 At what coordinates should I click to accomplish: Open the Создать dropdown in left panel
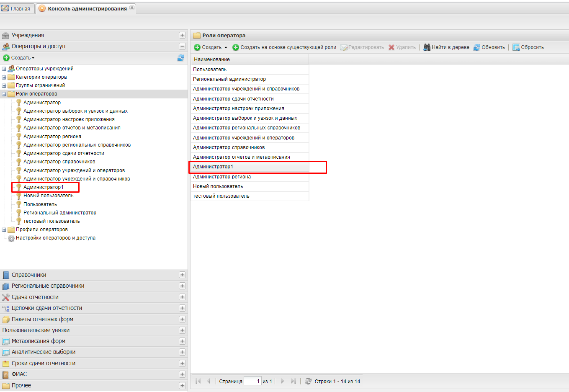click(19, 58)
